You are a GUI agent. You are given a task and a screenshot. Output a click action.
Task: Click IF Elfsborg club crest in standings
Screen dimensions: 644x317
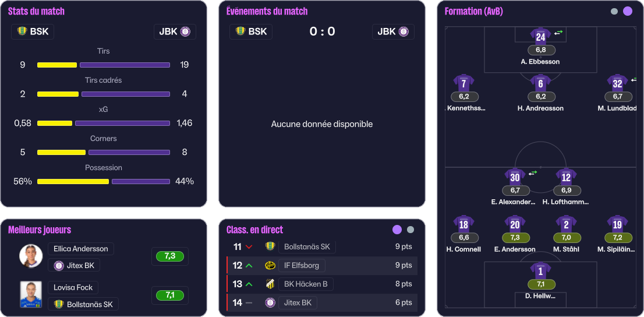point(270,266)
